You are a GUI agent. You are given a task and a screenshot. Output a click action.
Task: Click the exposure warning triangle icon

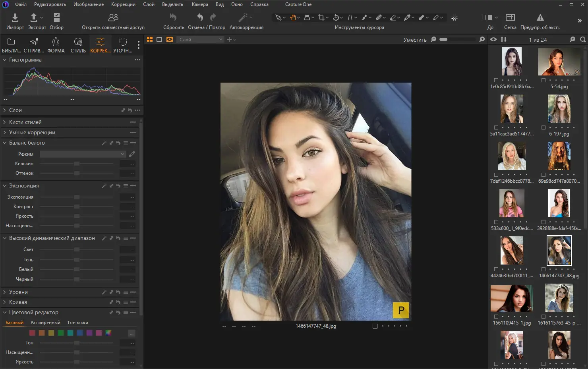(540, 17)
